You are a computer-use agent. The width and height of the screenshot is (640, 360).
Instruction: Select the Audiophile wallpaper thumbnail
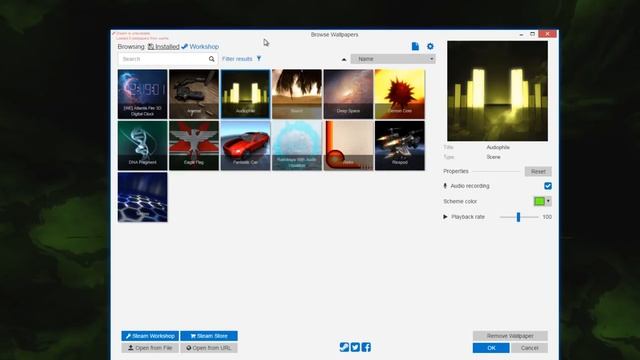[x=245, y=94]
